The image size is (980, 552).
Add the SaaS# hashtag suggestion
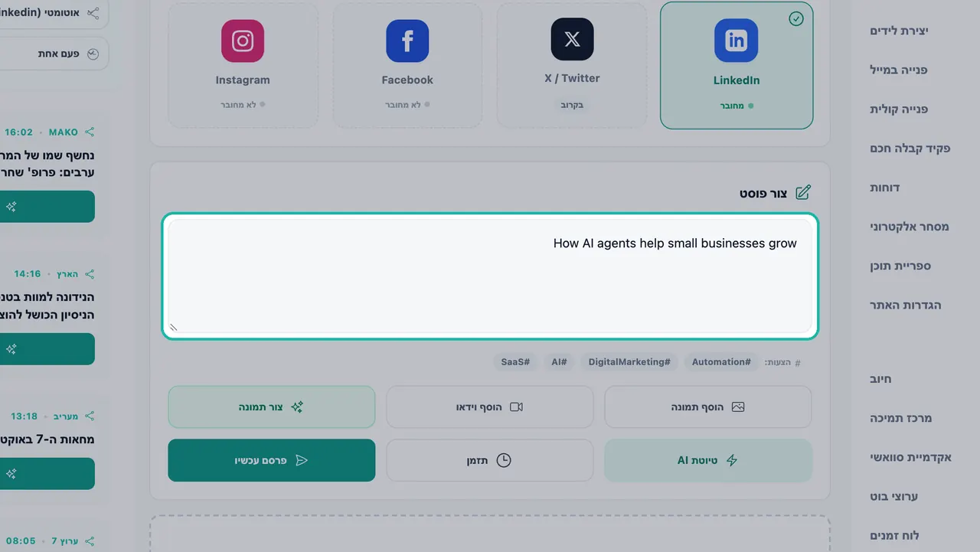click(515, 362)
